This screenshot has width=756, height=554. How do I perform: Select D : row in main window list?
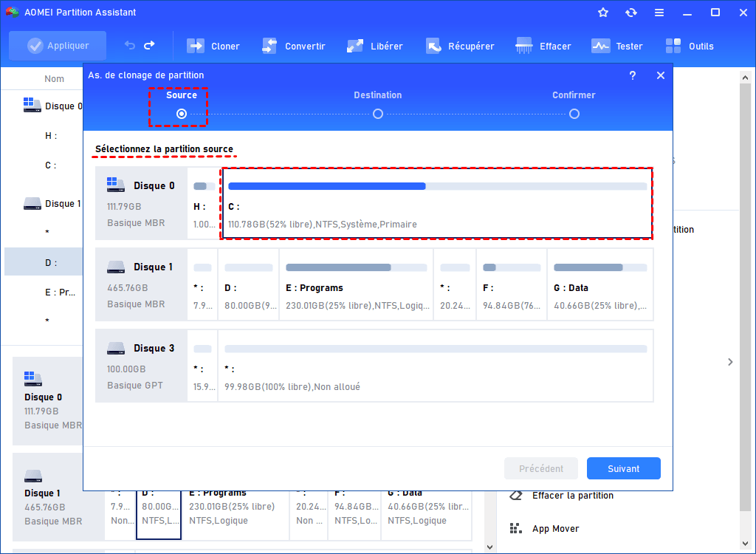[x=44, y=262]
